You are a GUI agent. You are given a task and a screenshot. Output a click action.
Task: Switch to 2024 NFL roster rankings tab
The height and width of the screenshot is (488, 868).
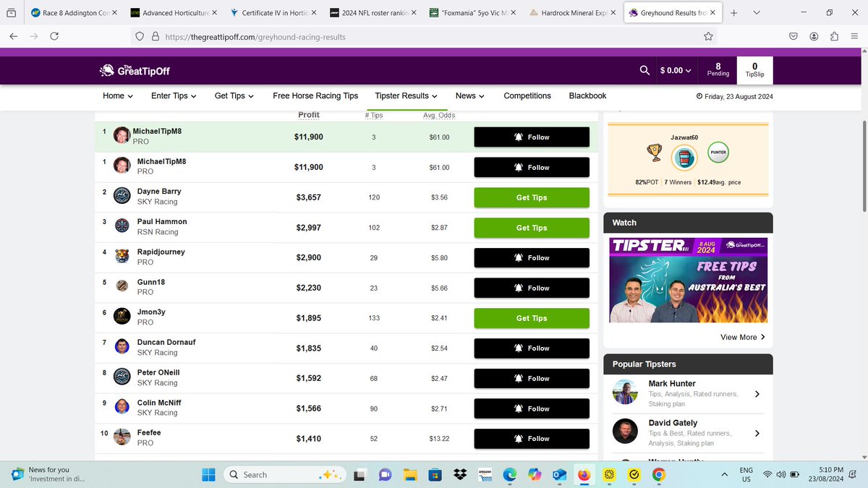pos(375,13)
